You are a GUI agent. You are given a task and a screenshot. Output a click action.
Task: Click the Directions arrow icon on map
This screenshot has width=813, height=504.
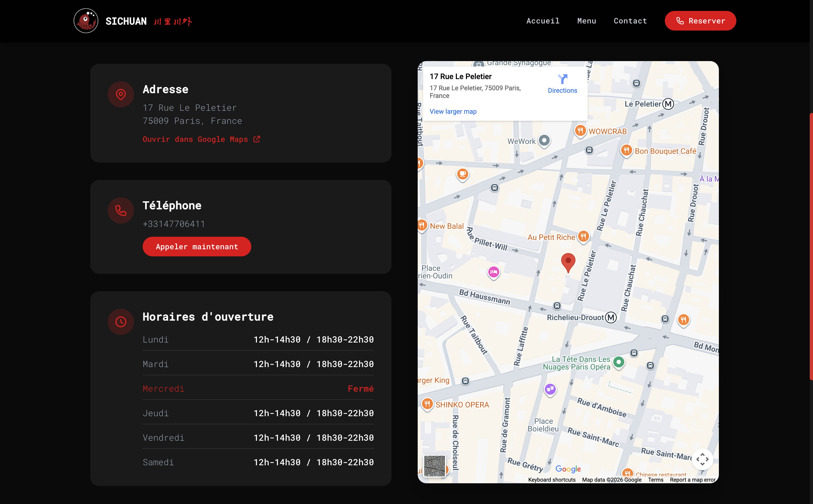(x=562, y=79)
